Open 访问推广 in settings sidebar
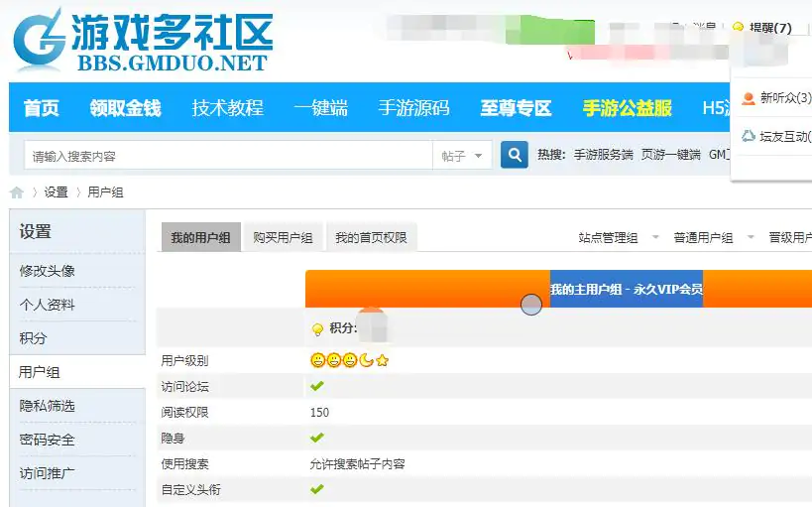812x507 pixels. click(x=48, y=473)
